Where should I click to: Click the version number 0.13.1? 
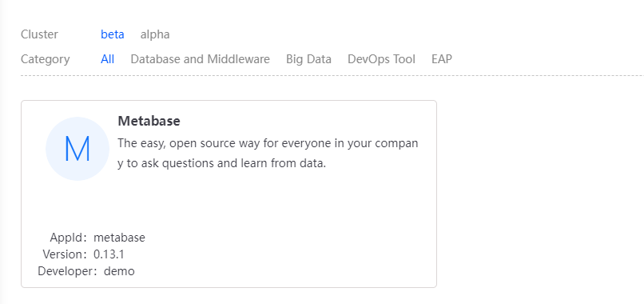(x=109, y=254)
